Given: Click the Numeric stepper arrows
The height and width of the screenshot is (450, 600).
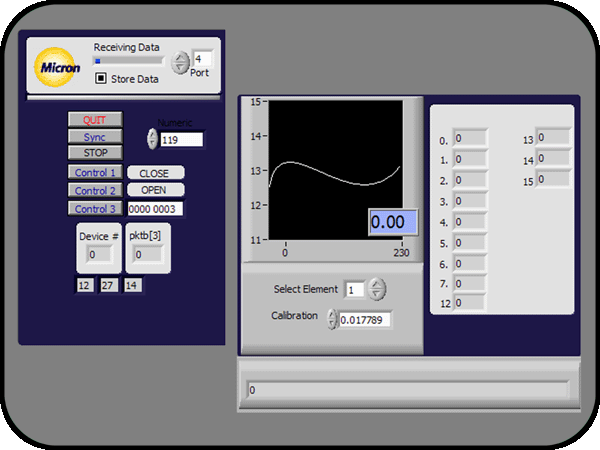Looking at the screenshot, I should coord(152,139).
